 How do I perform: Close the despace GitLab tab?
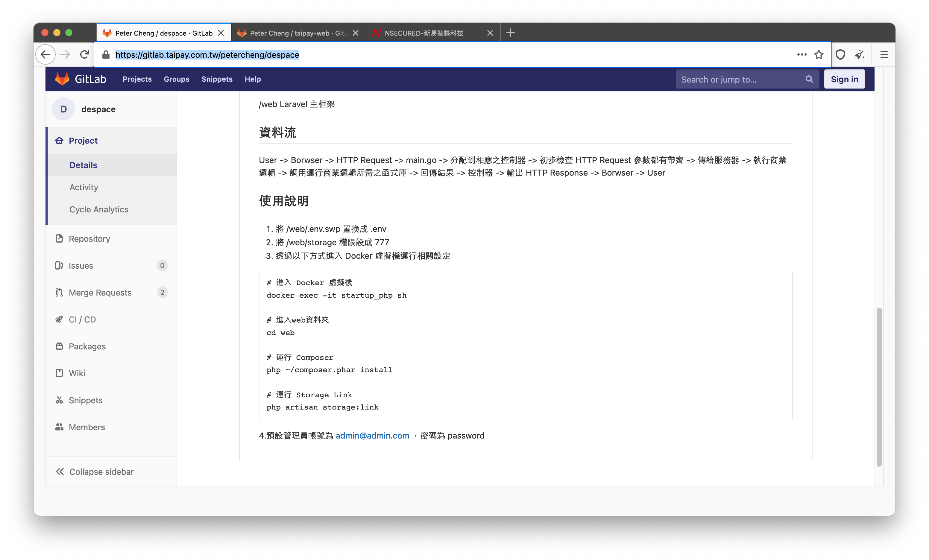221,33
